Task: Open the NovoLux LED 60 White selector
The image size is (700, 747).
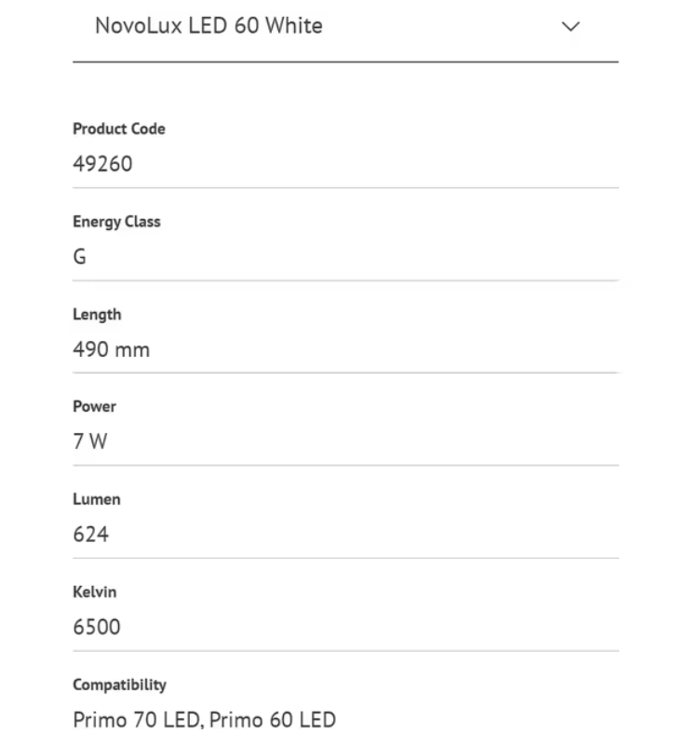Action: (345, 26)
